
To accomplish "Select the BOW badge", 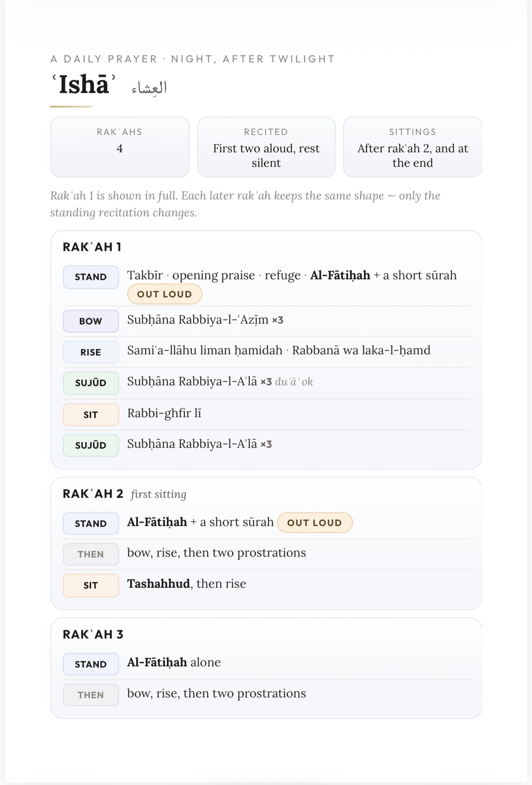I will coord(91,321).
